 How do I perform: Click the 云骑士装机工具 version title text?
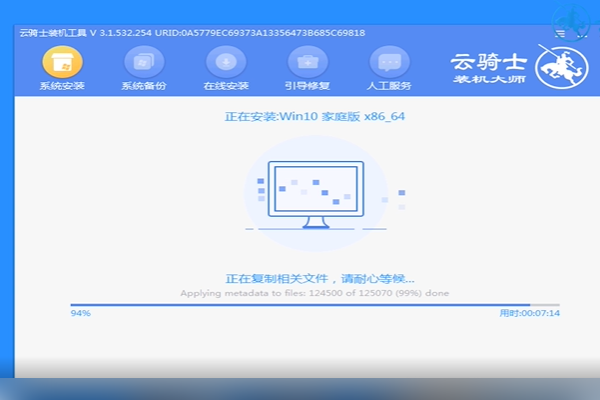click(192, 33)
